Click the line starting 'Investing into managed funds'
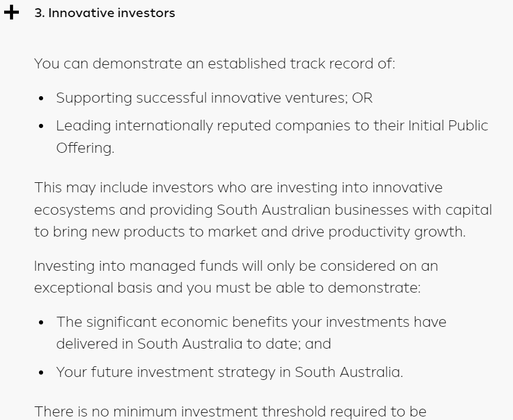This screenshot has width=513, height=420. point(236,266)
